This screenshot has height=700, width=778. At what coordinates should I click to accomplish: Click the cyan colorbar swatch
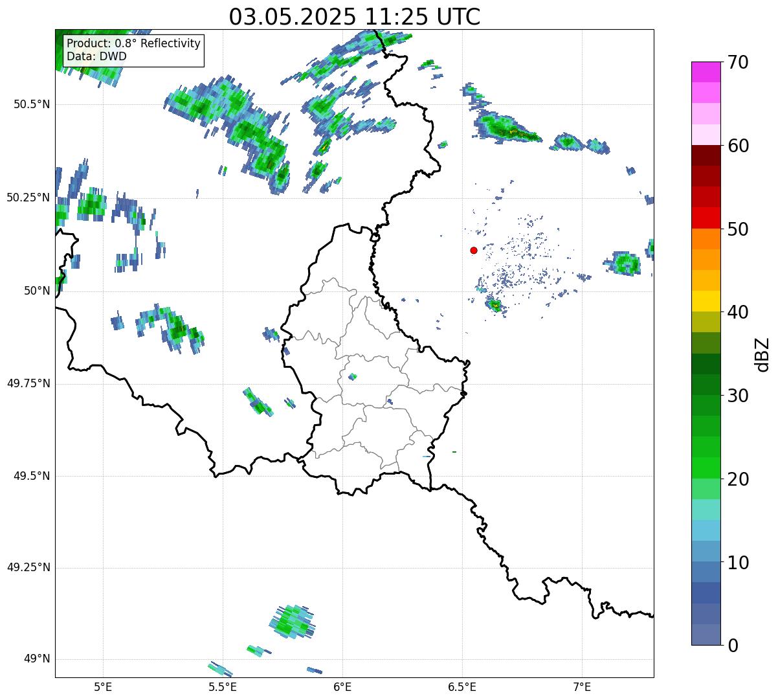tap(706, 530)
